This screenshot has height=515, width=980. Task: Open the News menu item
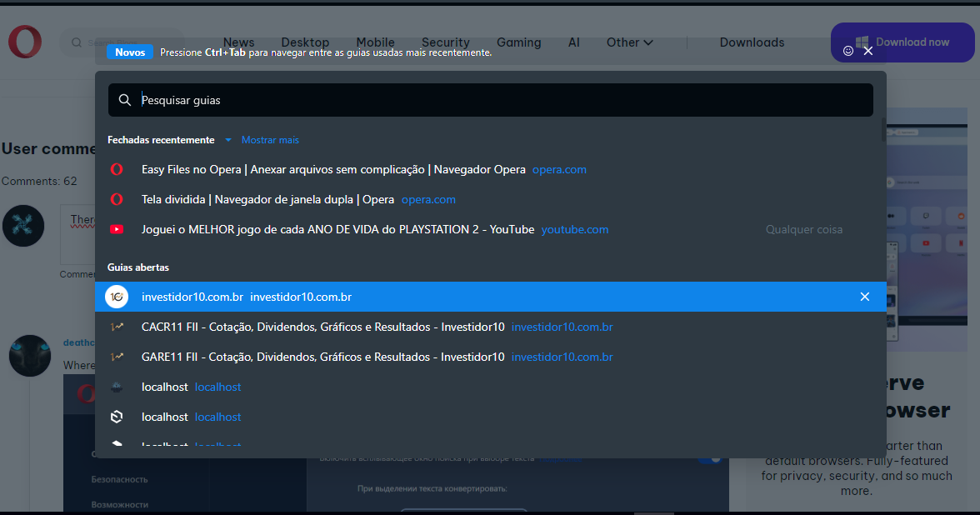(x=238, y=42)
